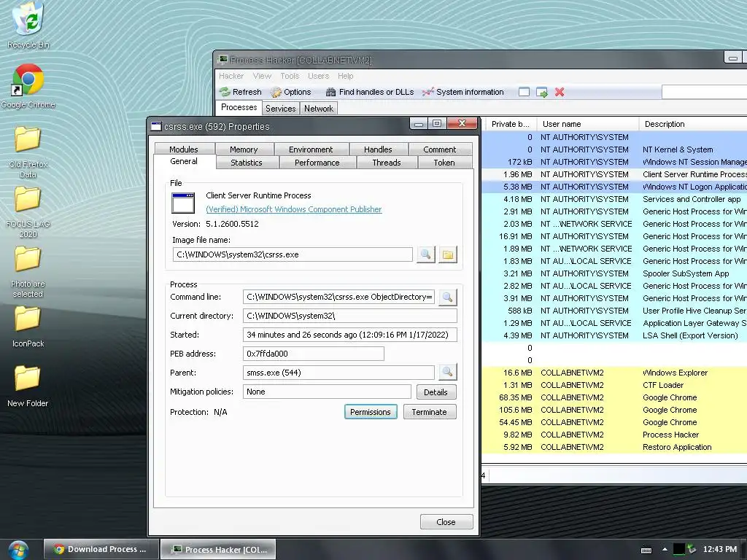
Task: Click the Terminate button
Action: click(x=429, y=412)
